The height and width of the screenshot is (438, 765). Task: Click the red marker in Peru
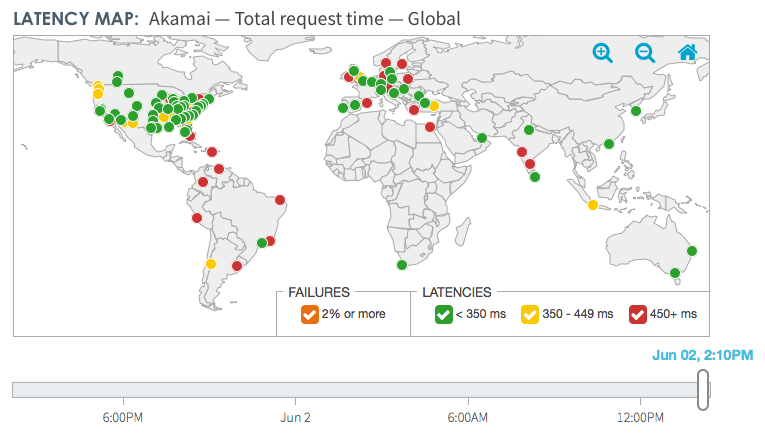(196, 217)
